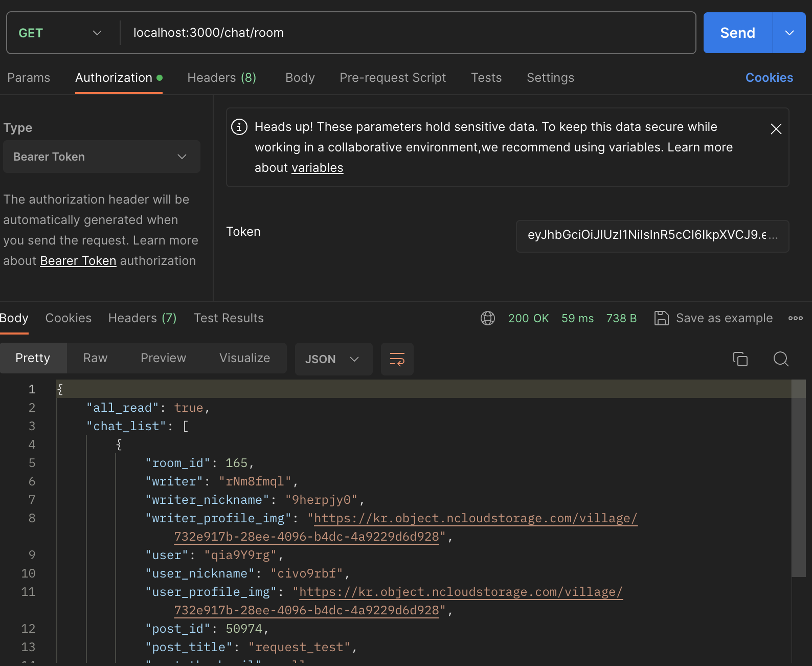Click the search response magnifier icon
The width and height of the screenshot is (812, 666).
[x=781, y=359]
